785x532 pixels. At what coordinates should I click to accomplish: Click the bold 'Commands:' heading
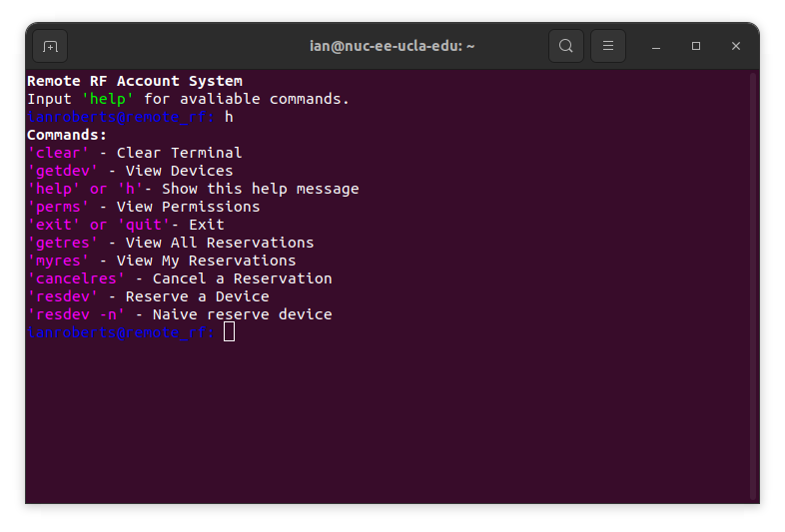coord(67,135)
